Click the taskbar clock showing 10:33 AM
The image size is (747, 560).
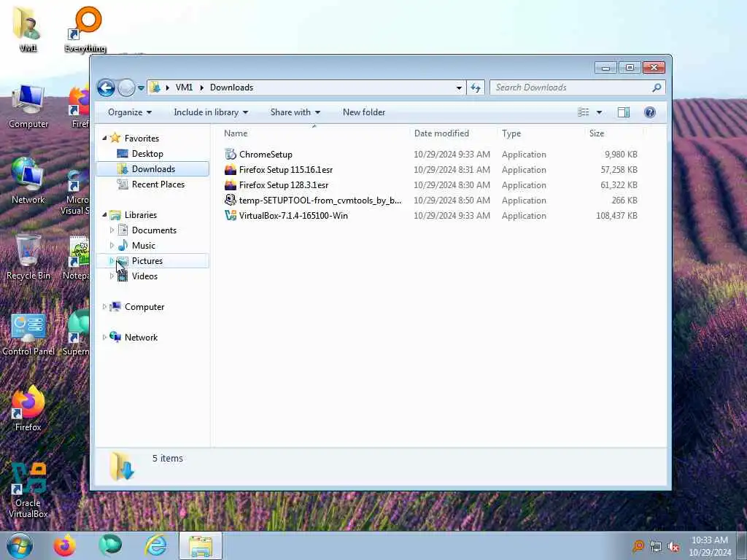click(x=710, y=546)
